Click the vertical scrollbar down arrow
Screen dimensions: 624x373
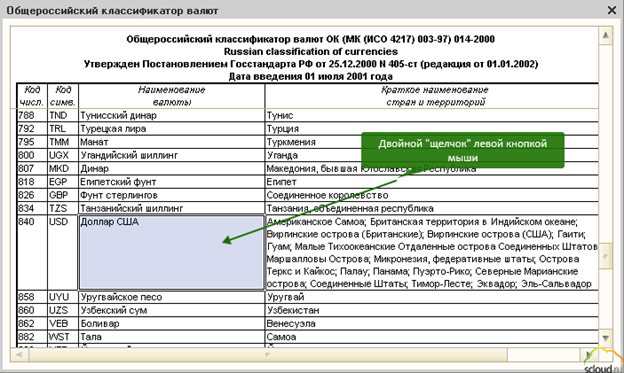pos(605,338)
